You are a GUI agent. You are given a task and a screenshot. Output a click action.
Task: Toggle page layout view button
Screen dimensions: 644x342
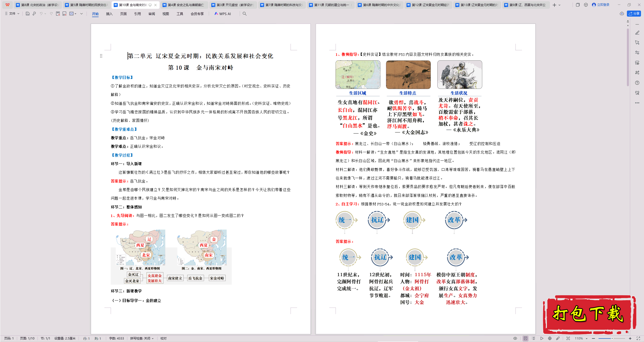click(x=526, y=338)
